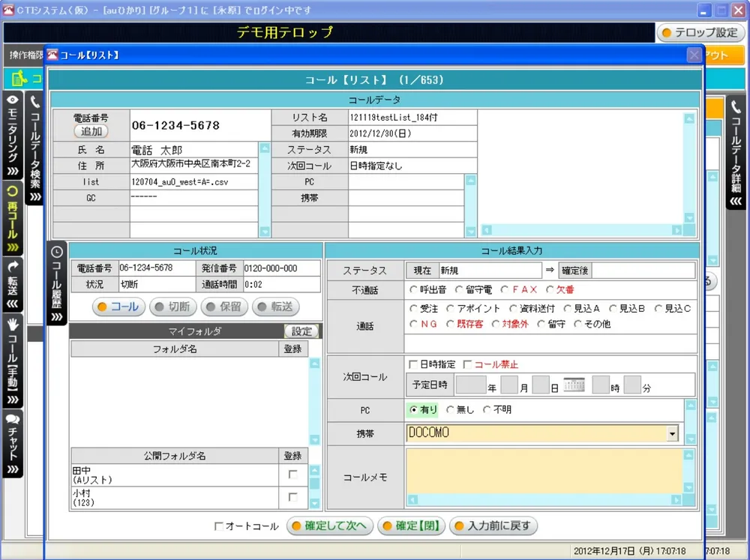
Task: Select 見込Ｂ radio option
Action: point(613,308)
